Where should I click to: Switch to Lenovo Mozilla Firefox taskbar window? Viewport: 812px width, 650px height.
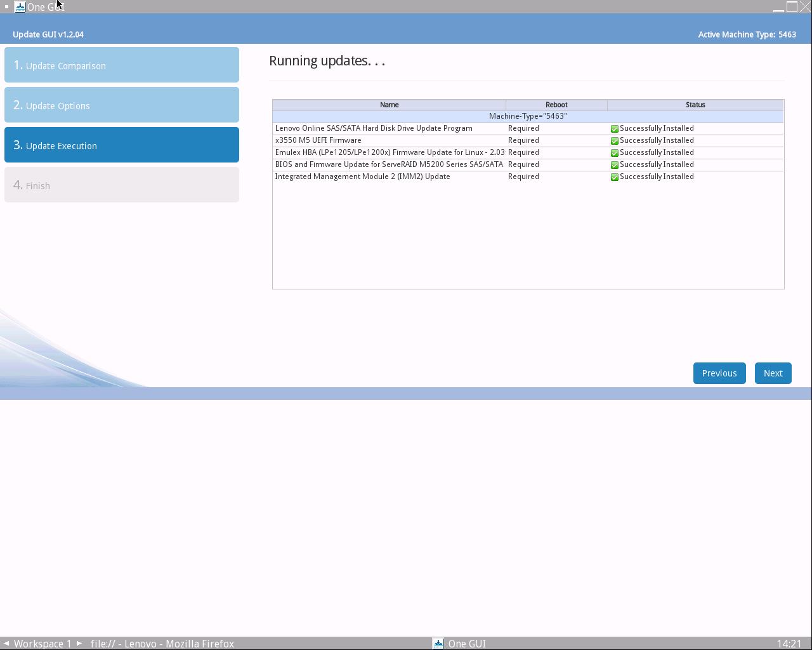pos(162,644)
